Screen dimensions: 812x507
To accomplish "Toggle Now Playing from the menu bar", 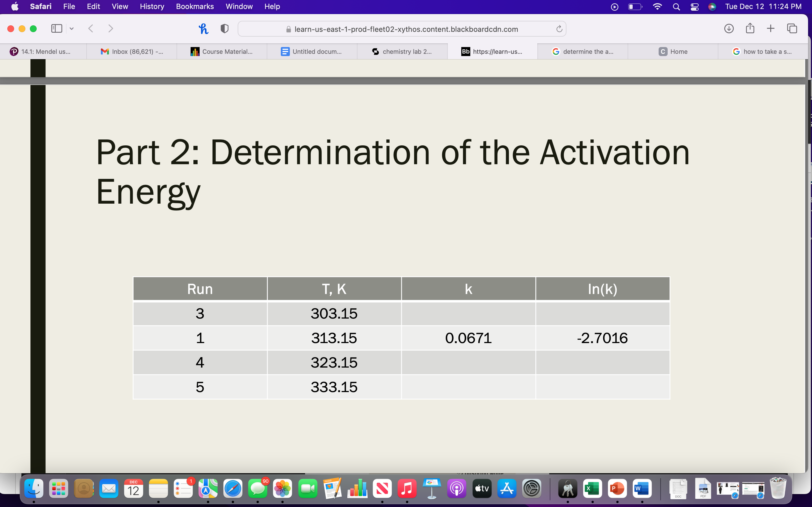I will [x=614, y=6].
